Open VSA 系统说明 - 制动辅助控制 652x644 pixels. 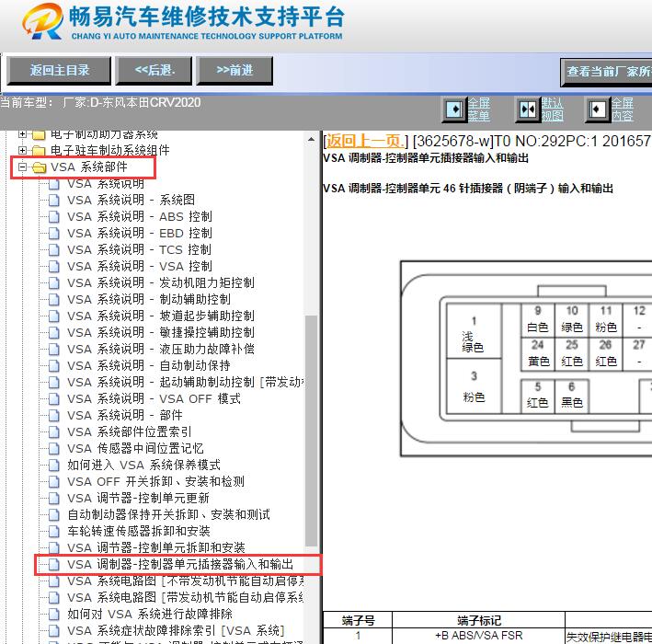149,300
